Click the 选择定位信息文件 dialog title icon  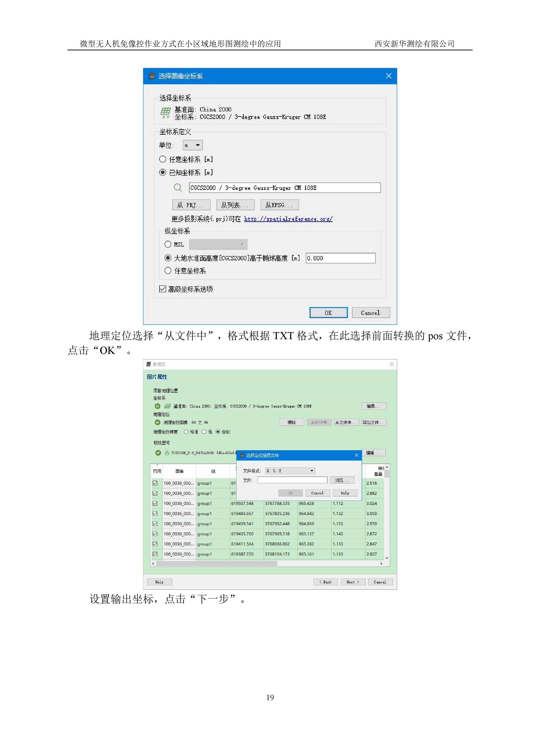coord(242,455)
